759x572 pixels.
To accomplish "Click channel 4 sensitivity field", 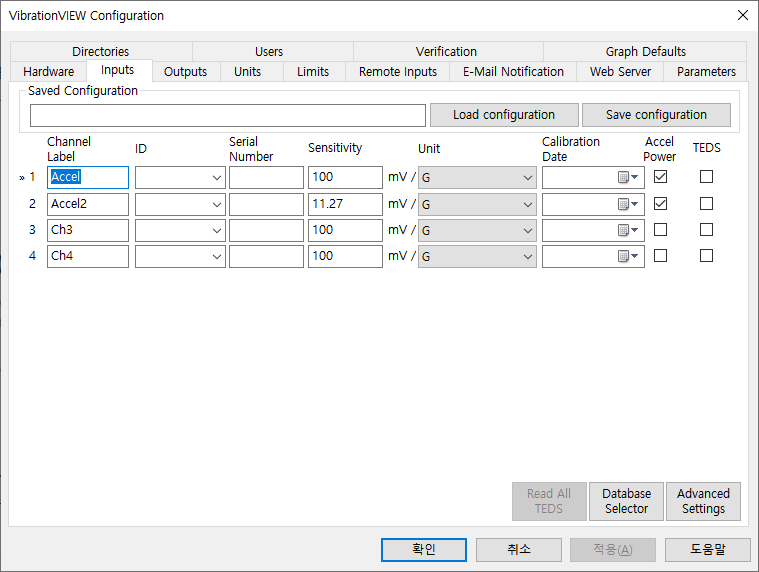I will pos(345,256).
